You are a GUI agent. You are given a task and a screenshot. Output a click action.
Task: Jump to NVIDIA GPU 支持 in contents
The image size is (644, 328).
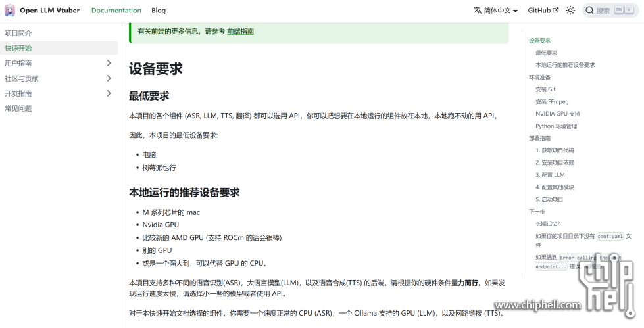(x=558, y=114)
